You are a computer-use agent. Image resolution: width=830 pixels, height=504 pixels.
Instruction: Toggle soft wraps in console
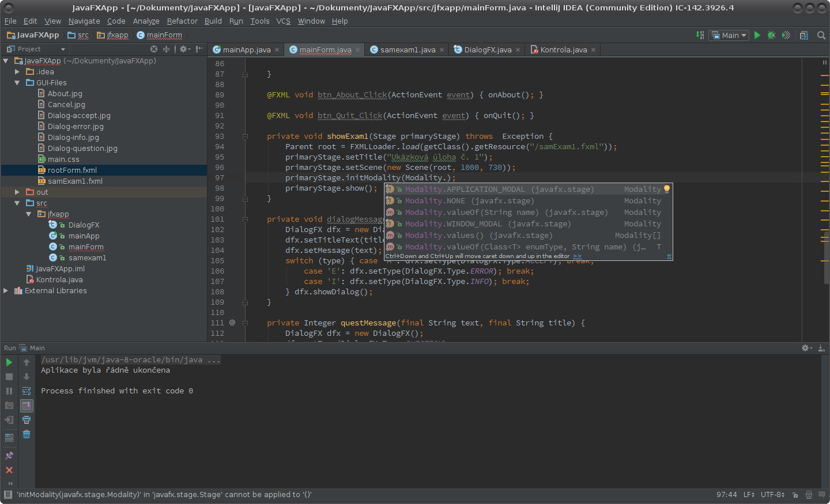pyautogui.click(x=27, y=391)
